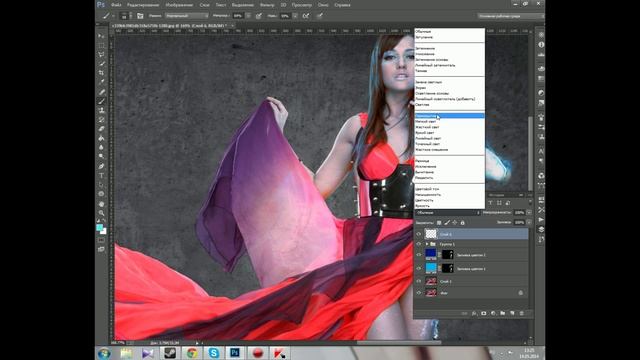
Task: Select the Blur tool
Action: point(101,147)
